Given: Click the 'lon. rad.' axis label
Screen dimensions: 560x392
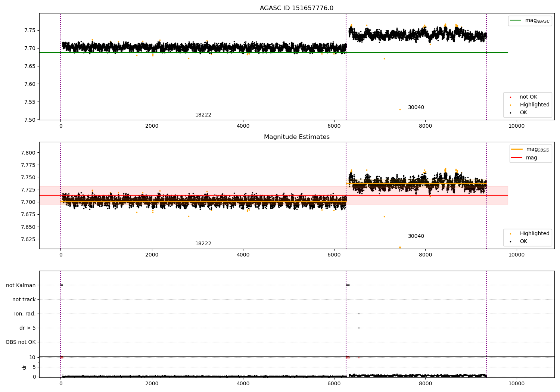Looking at the screenshot, I should [25, 314].
